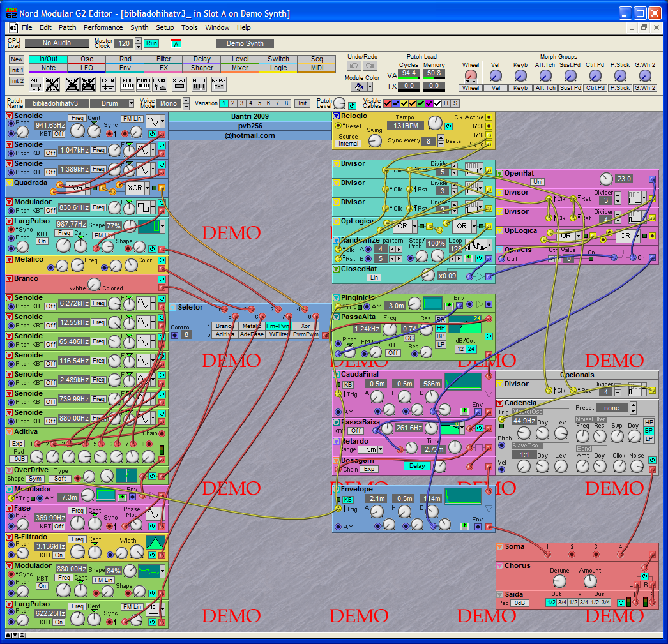Open the Patch menu
The width and height of the screenshot is (668, 644).
[x=67, y=27]
